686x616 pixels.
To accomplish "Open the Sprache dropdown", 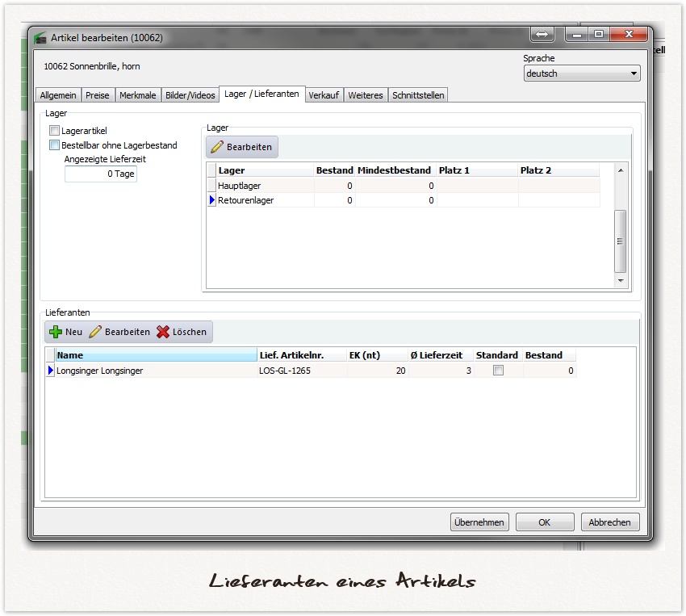I will [x=581, y=73].
